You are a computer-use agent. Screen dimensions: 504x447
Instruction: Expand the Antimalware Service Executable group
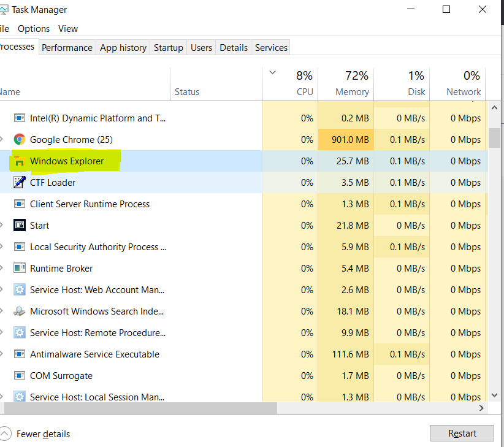pyautogui.click(x=2, y=354)
